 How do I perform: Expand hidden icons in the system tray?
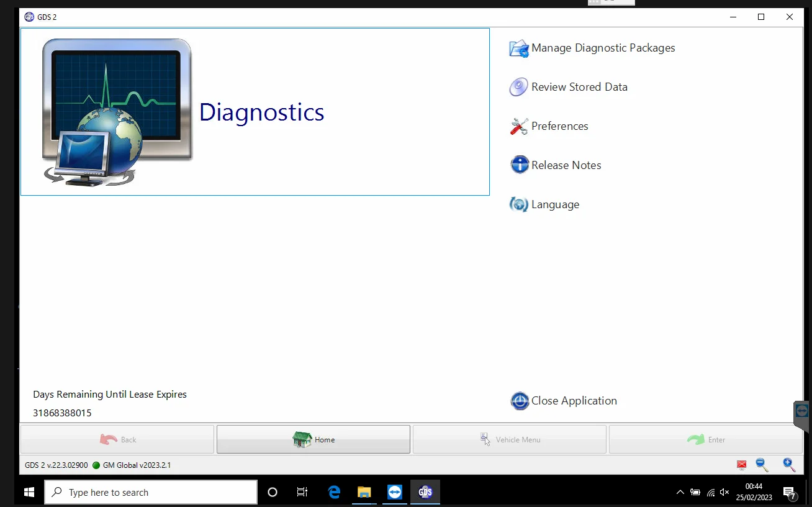(680, 491)
